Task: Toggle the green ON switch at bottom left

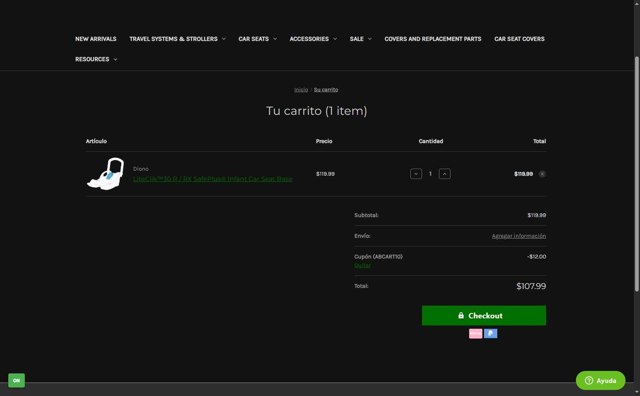Action: (16, 380)
